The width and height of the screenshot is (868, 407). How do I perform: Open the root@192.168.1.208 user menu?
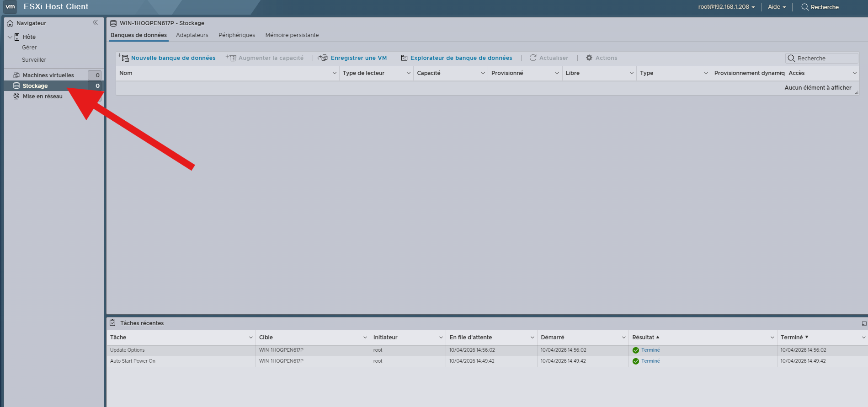[726, 7]
